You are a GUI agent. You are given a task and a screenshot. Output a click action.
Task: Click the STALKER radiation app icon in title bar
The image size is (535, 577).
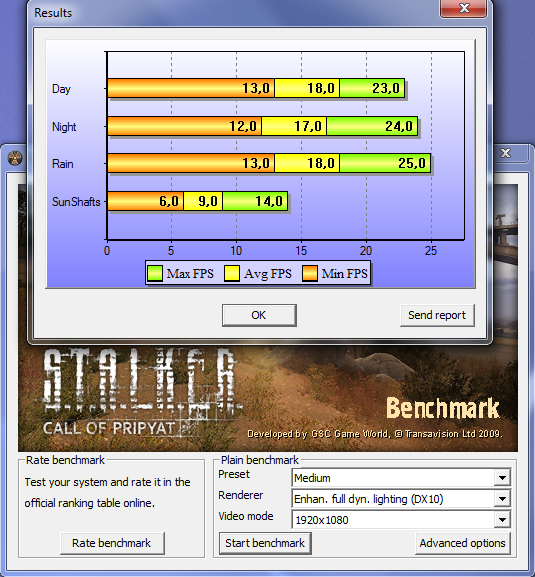click(15, 158)
